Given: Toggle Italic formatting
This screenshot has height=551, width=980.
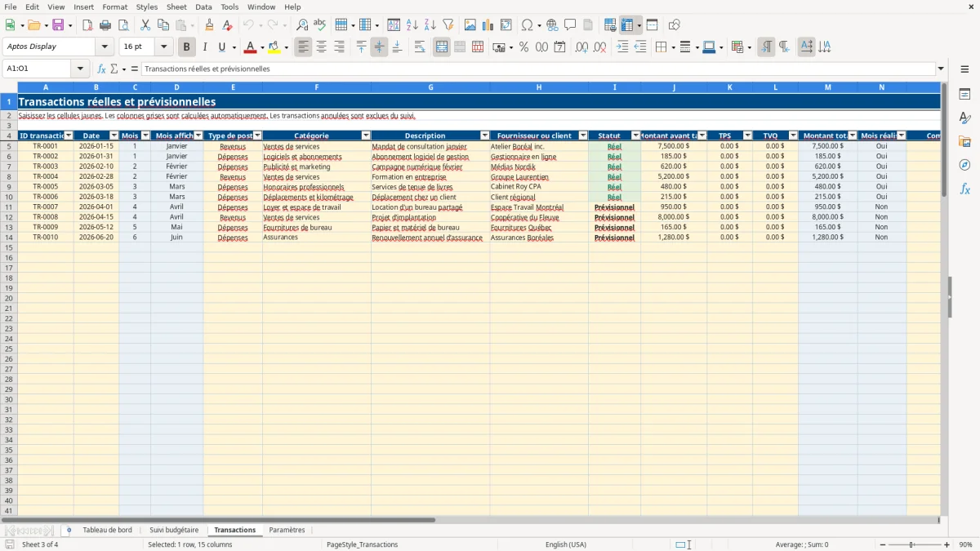Looking at the screenshot, I should point(204,47).
